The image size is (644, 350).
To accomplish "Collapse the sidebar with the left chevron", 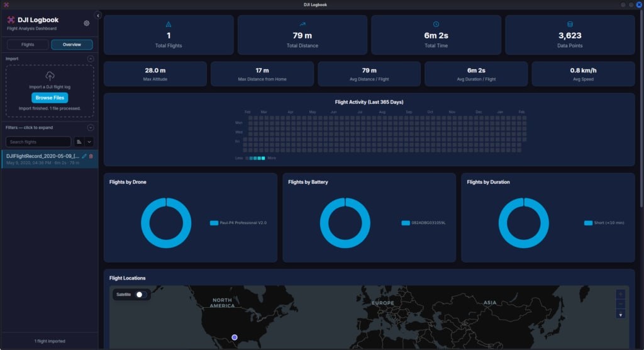I will click(97, 16).
